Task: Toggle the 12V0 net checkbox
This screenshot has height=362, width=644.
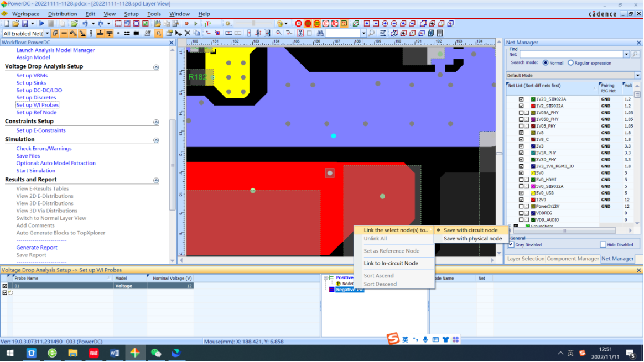Action: (x=521, y=200)
